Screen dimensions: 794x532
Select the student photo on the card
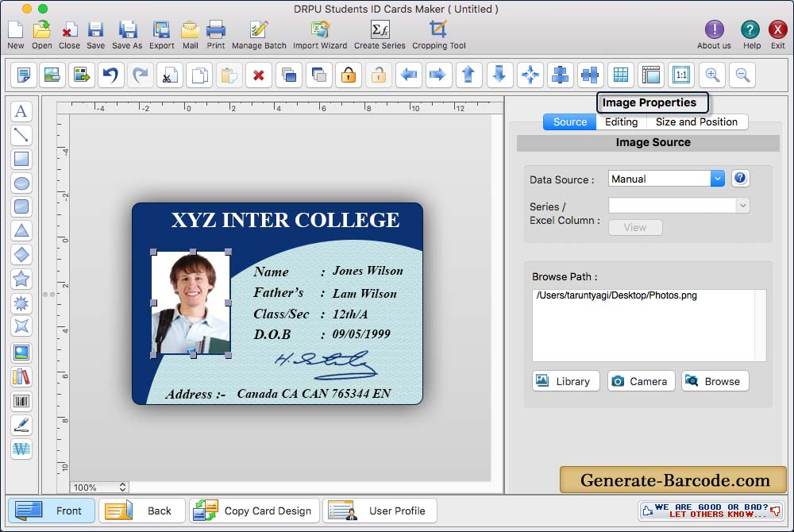point(191,303)
